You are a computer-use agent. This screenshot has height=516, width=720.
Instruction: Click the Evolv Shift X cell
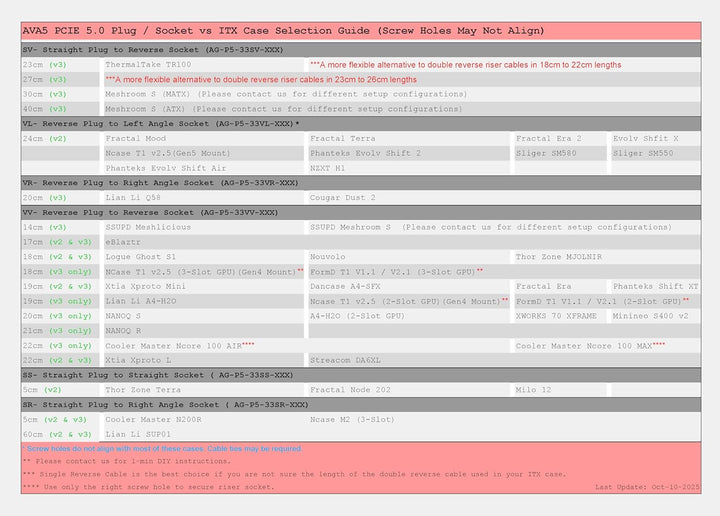coord(645,138)
